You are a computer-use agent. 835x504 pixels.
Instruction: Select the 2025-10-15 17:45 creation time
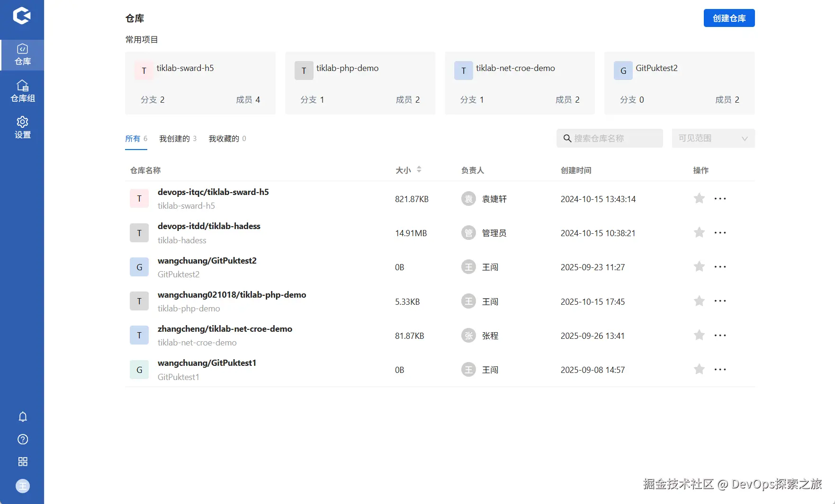(x=593, y=302)
